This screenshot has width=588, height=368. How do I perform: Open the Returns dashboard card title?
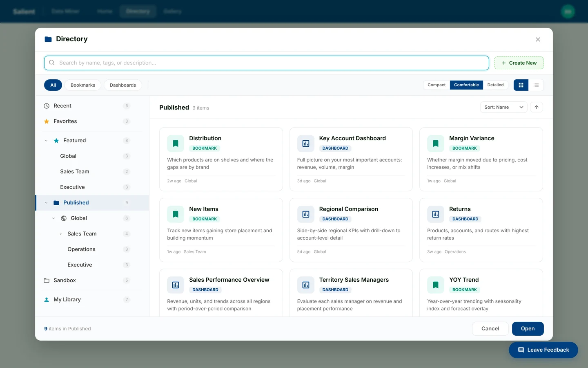[460, 209]
